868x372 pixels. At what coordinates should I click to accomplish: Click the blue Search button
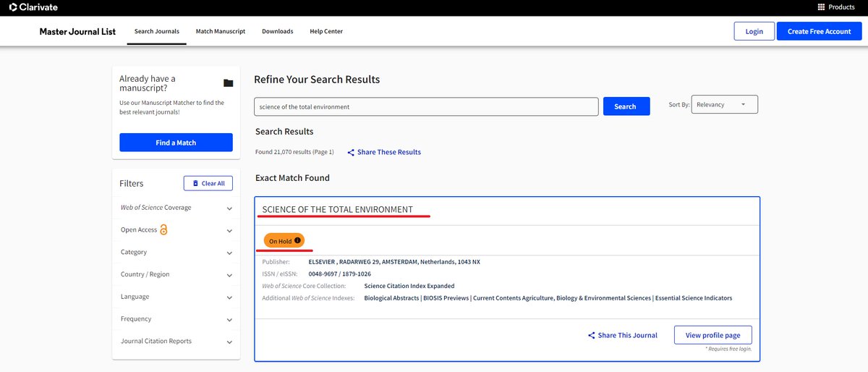click(625, 106)
